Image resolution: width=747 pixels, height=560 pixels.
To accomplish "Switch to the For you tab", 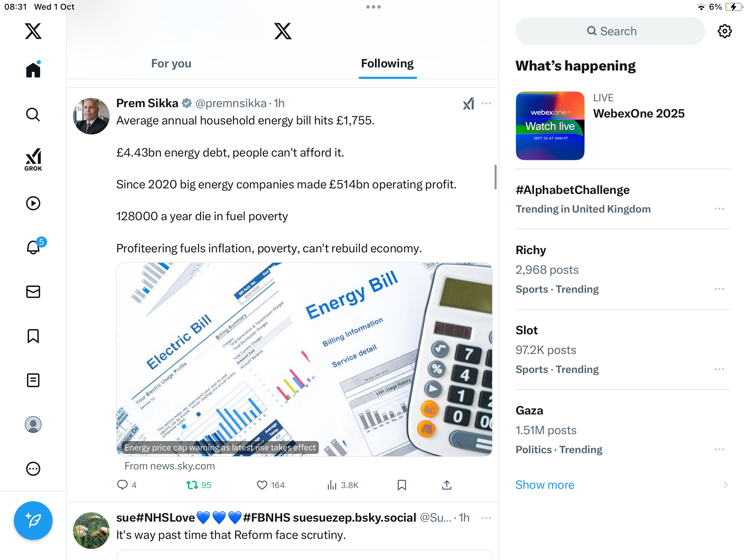I will 171,64.
